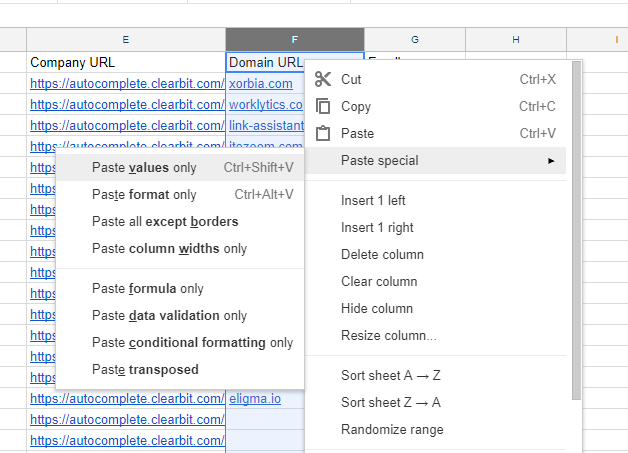
Task: Open the clearbit link in the last row
Action: [127, 441]
